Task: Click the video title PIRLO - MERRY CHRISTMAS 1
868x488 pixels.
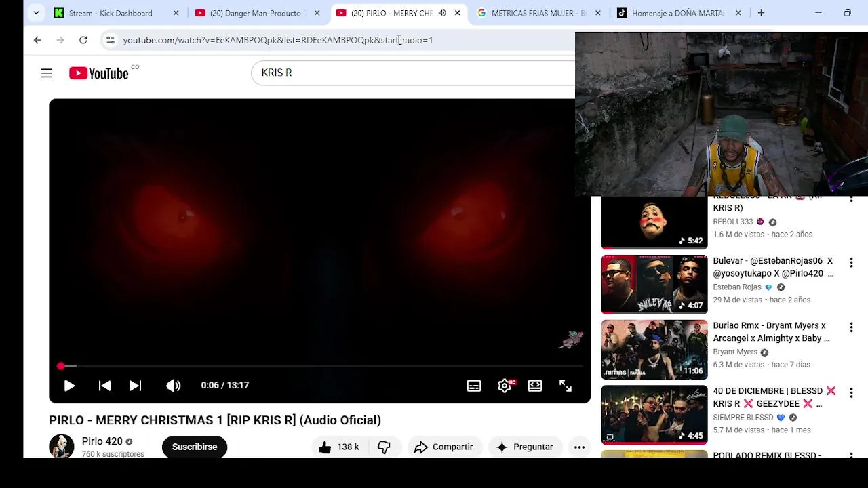Action: click(215, 420)
